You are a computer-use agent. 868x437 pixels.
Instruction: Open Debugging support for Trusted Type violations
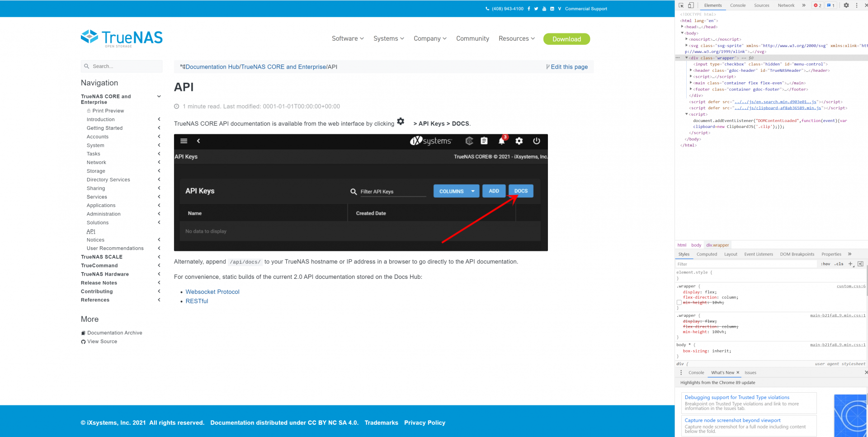pos(737,398)
